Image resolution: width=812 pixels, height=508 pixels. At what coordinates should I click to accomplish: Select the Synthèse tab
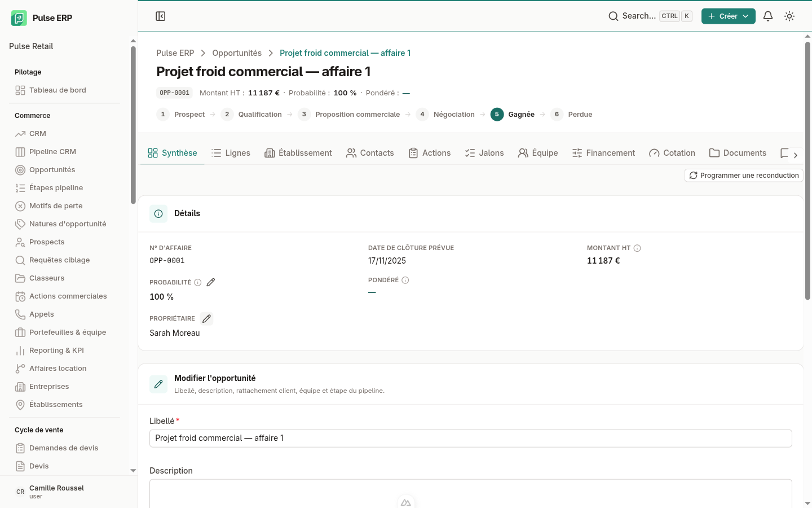173,153
